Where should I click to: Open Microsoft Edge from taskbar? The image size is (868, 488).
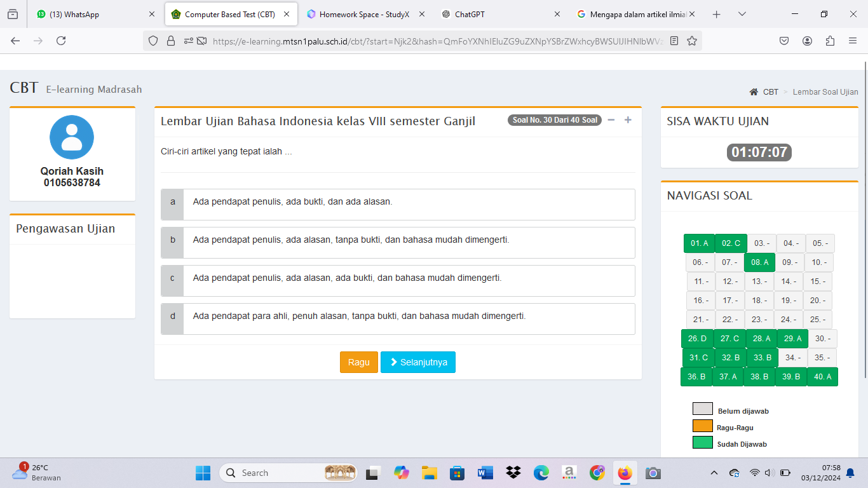coord(541,473)
